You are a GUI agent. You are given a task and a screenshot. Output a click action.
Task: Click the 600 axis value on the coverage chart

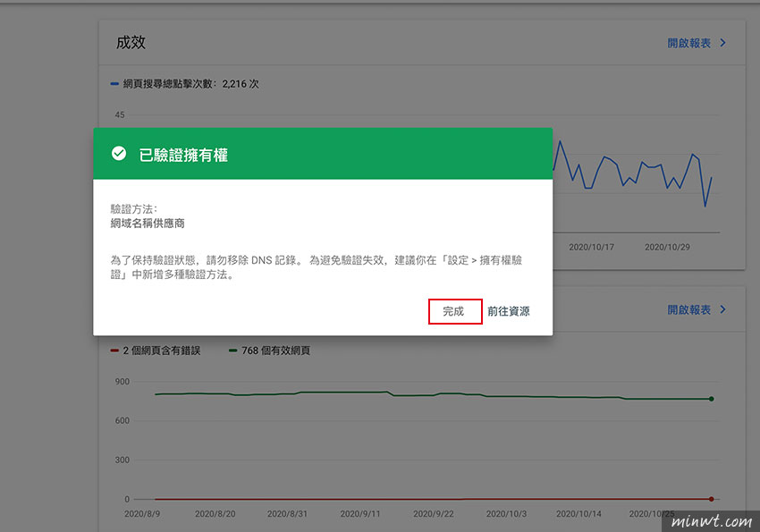[x=122, y=420]
